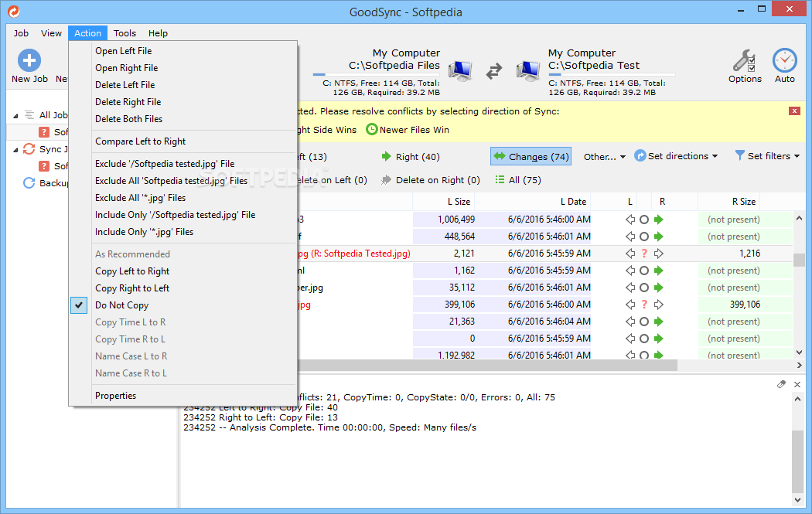Open the Set directions dropdown
The width and height of the screenshot is (812, 514).
point(677,156)
